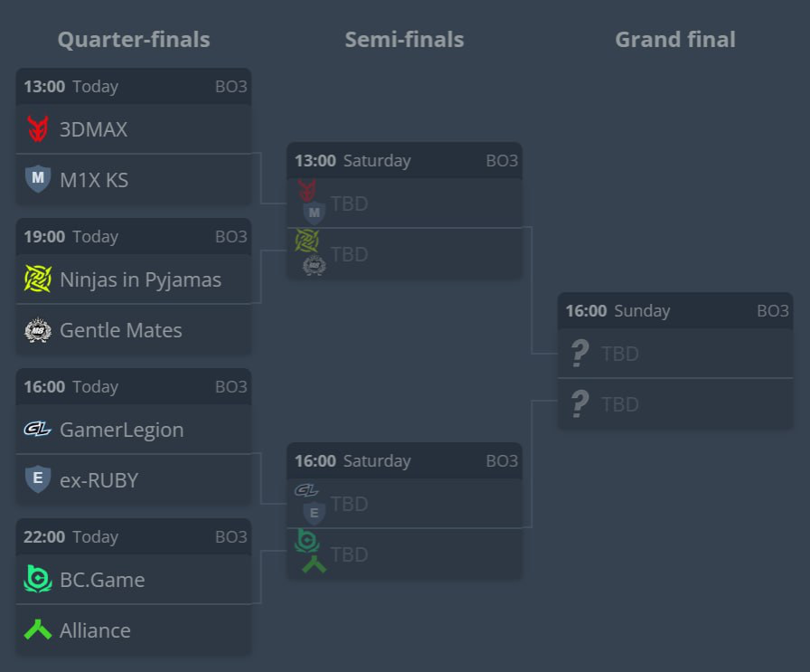Image resolution: width=810 pixels, height=672 pixels.
Task: Open the 13:00 Saturday semi-final match
Action: 404,161
